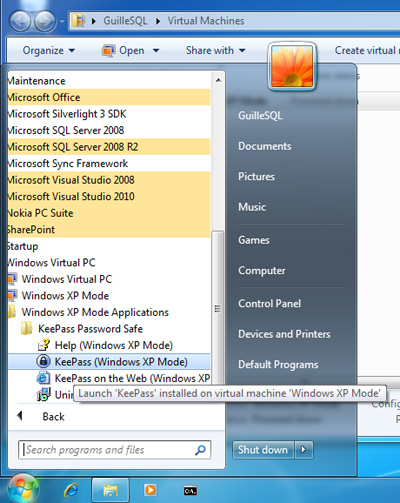Viewport: 400px width, 503px height.
Task: Open Control Panel from start menu
Action: [269, 303]
